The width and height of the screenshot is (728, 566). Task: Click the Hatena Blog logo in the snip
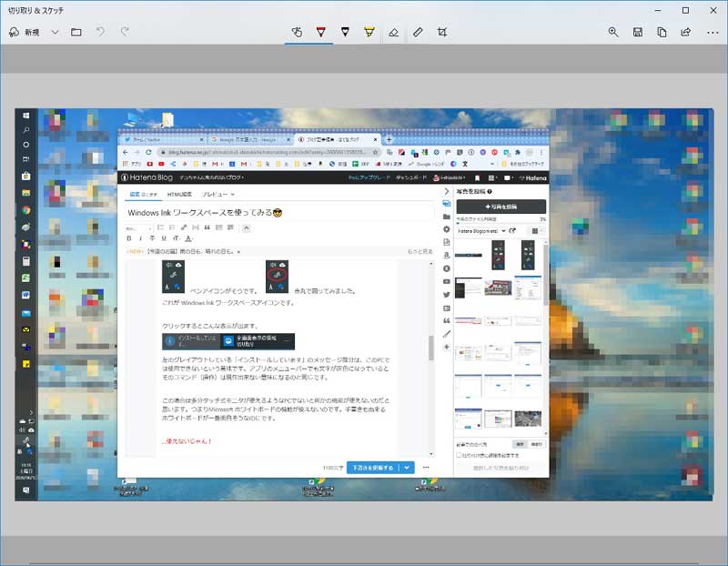point(147,177)
